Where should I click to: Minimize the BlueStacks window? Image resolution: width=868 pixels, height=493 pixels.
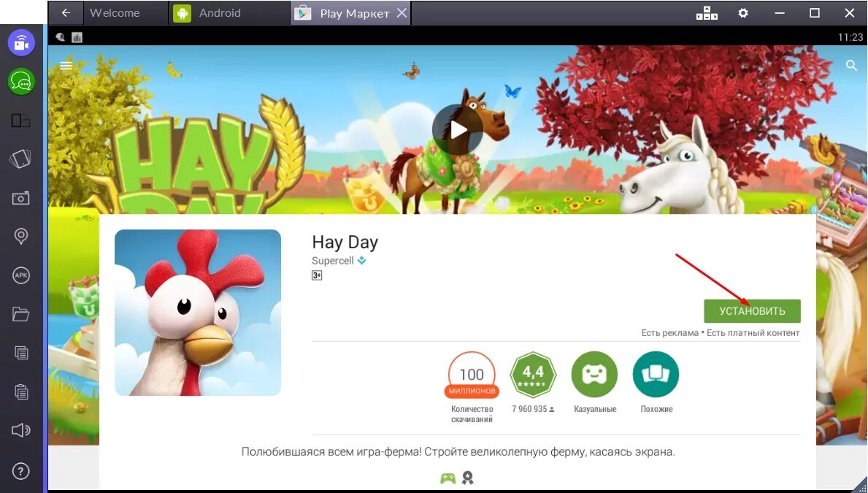(x=780, y=12)
